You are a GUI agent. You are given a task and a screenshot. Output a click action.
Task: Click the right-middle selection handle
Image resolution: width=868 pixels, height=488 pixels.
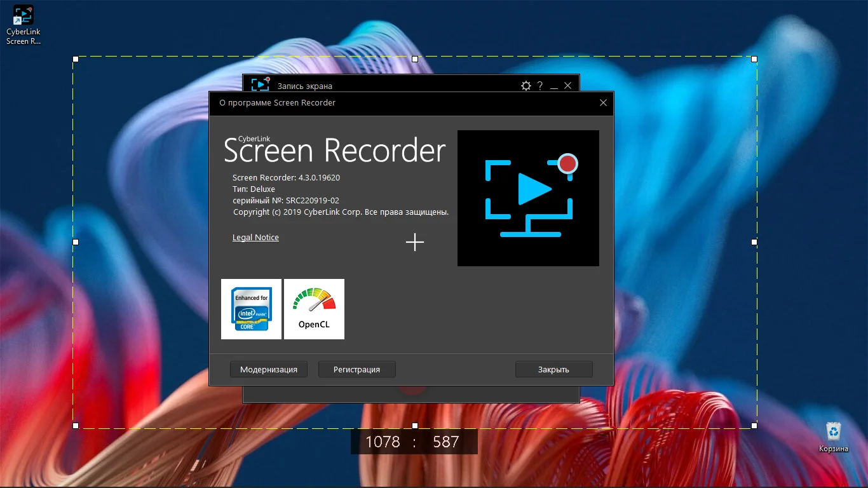click(754, 242)
